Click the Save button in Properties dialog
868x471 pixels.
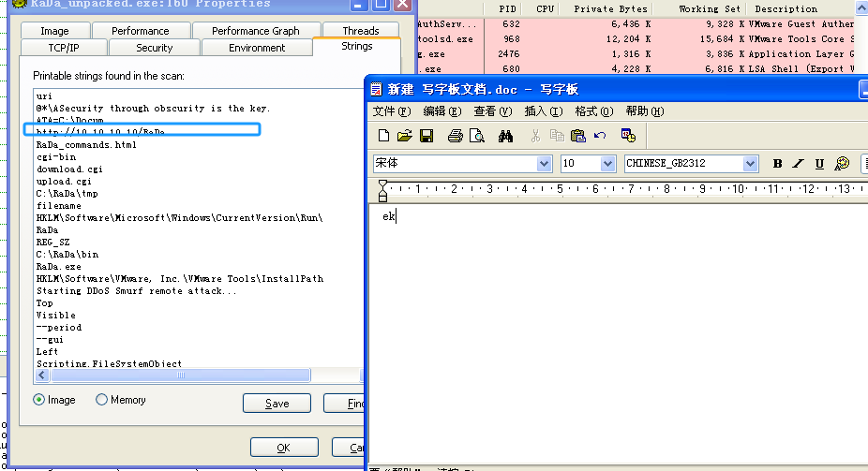(277, 403)
